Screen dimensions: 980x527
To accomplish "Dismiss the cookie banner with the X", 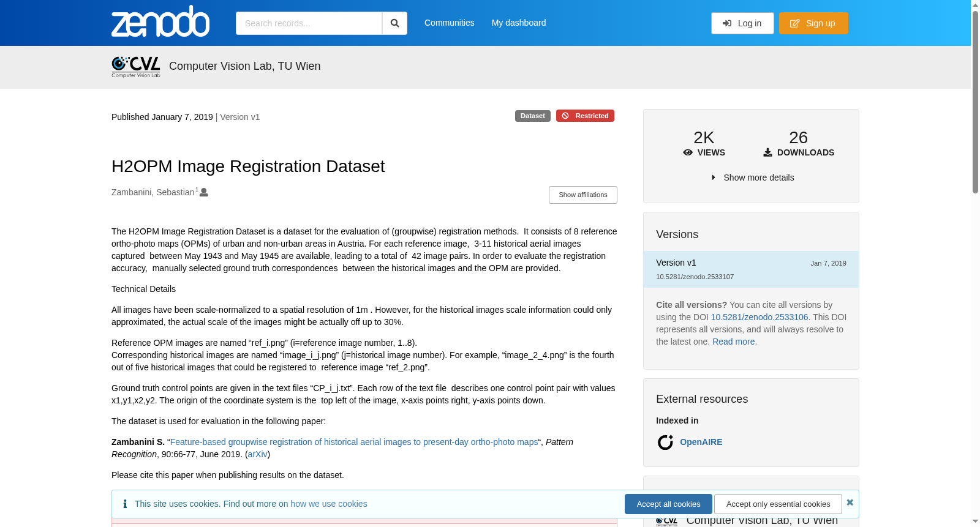I will (850, 503).
